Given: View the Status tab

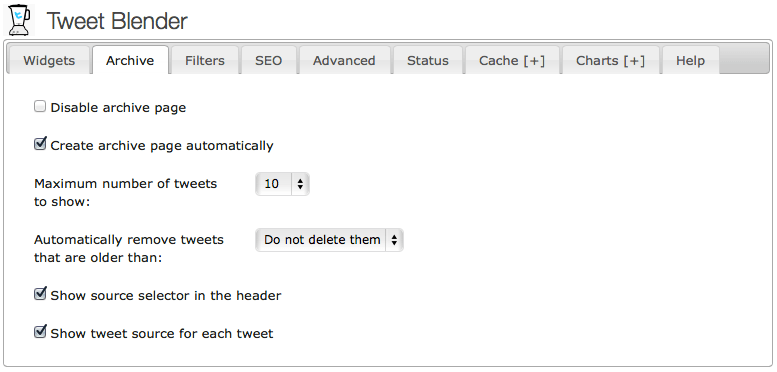Looking at the screenshot, I should click(x=428, y=60).
